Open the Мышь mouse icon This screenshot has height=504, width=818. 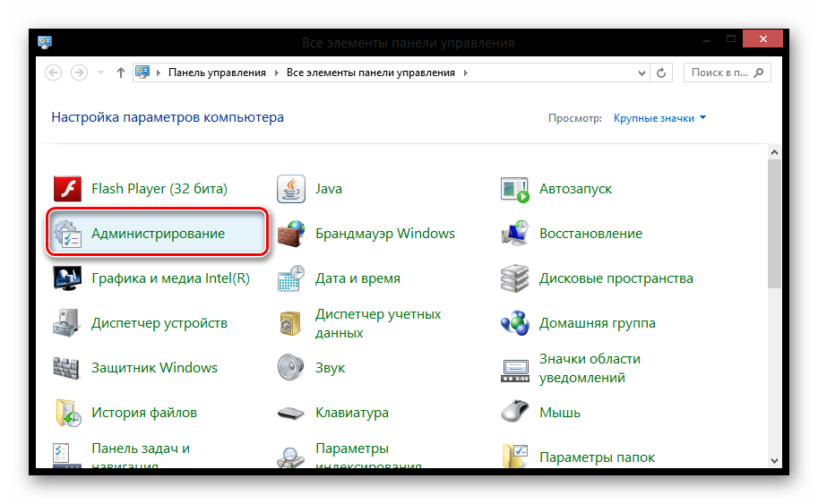point(514,413)
